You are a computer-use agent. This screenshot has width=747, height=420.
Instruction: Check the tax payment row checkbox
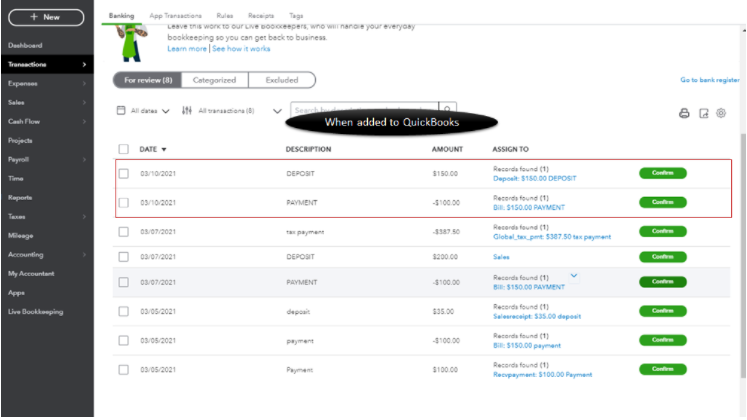click(x=124, y=232)
